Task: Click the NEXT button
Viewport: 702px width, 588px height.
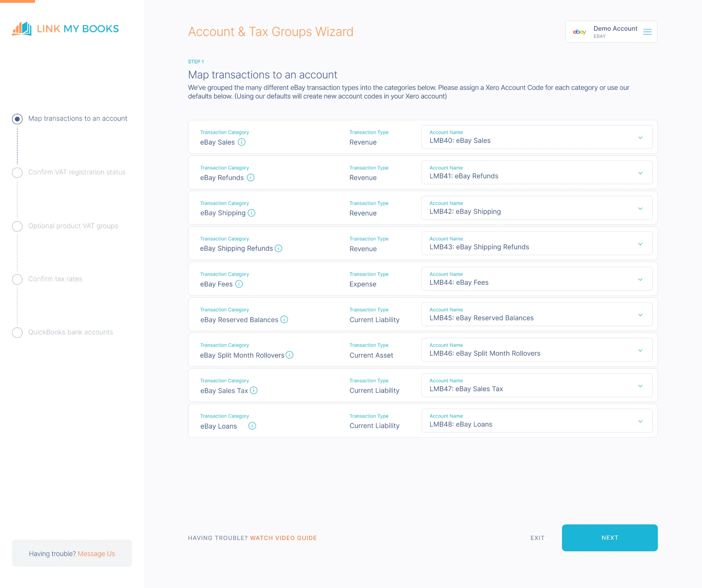Action: click(x=609, y=538)
